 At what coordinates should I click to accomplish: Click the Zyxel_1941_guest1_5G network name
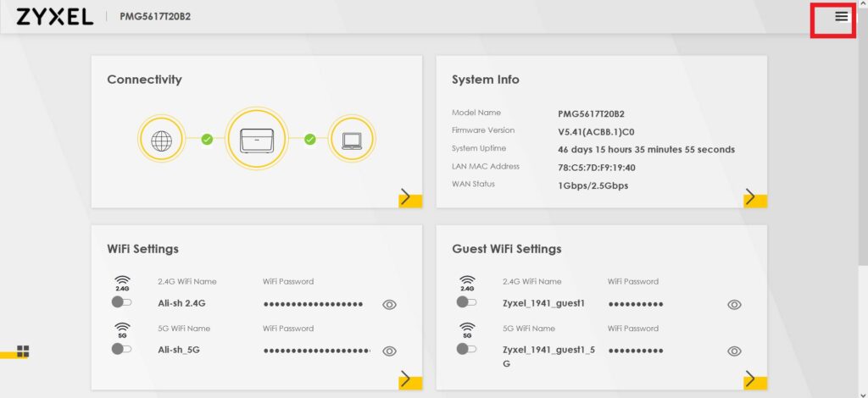pos(549,357)
